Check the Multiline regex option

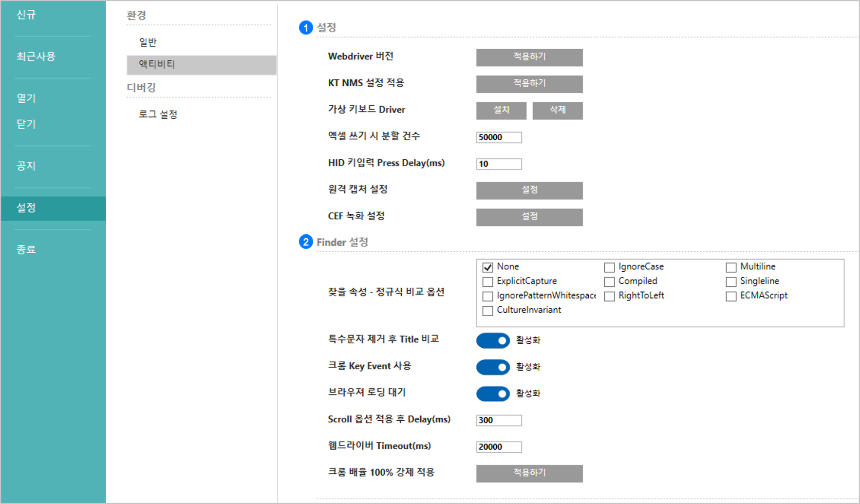731,267
